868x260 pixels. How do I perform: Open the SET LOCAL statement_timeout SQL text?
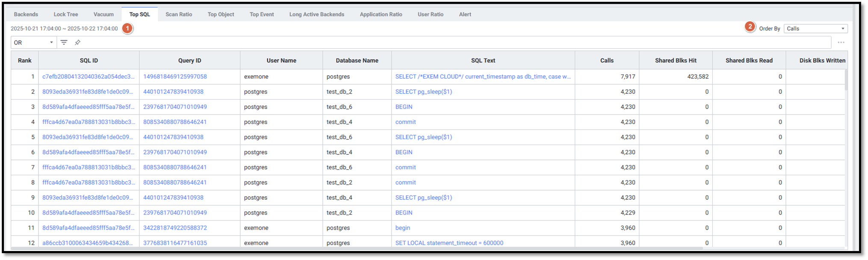pos(449,243)
